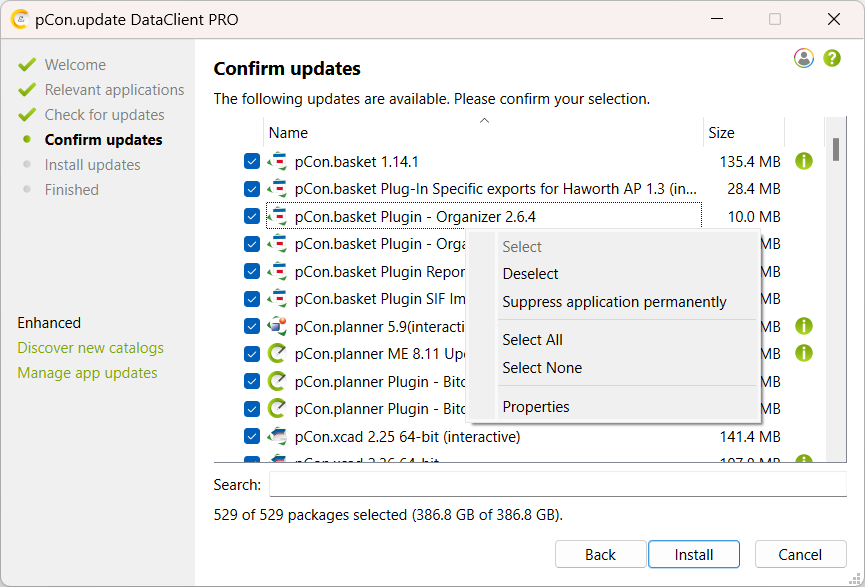
Task: Uncheck the pCon.planner ME 8.11 checkbox
Action: [x=252, y=354]
